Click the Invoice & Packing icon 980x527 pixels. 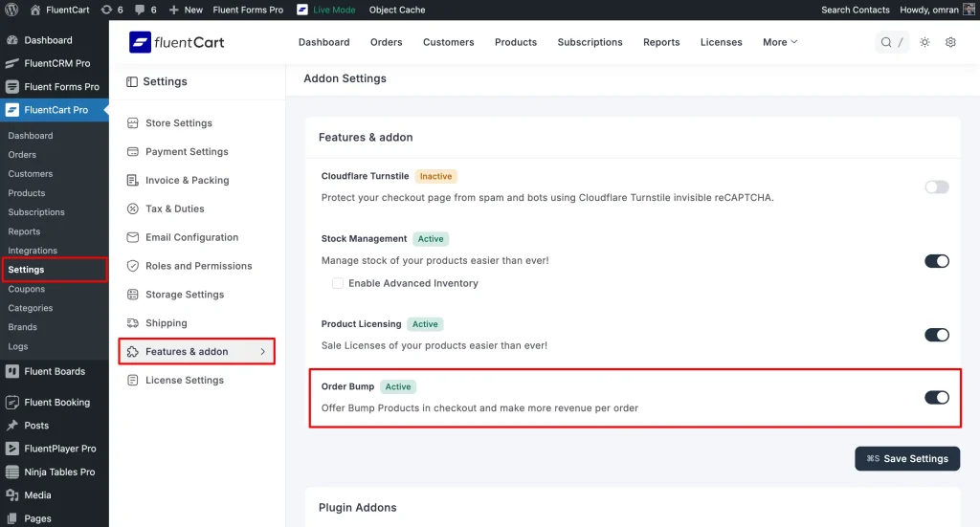point(132,180)
